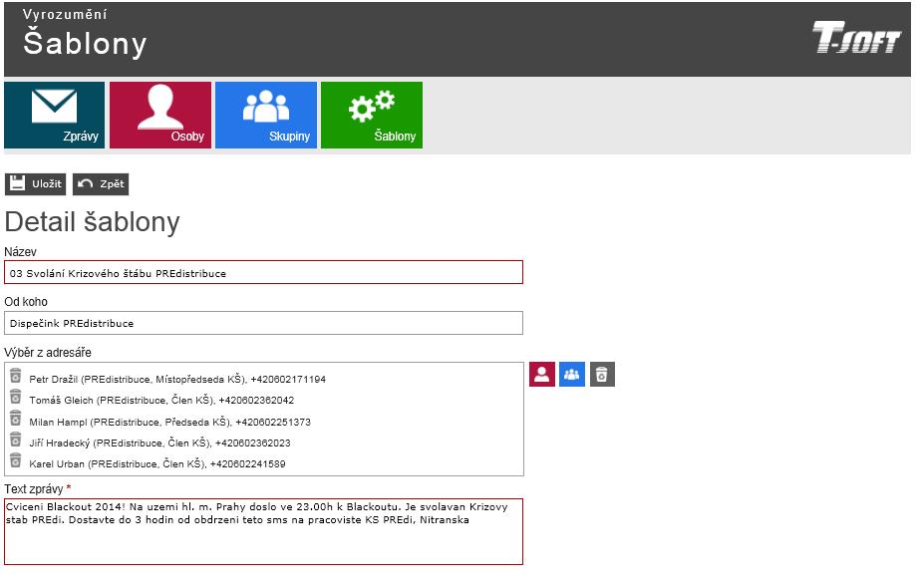Click the T-SOFT logo
Screen dimensions: 916x588
pyautogui.click(x=856, y=37)
